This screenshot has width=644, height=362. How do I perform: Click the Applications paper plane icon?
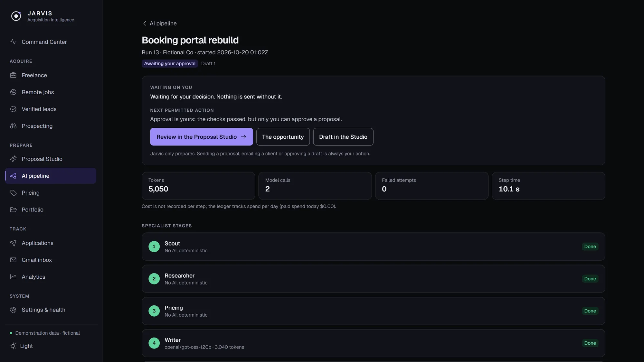click(13, 243)
